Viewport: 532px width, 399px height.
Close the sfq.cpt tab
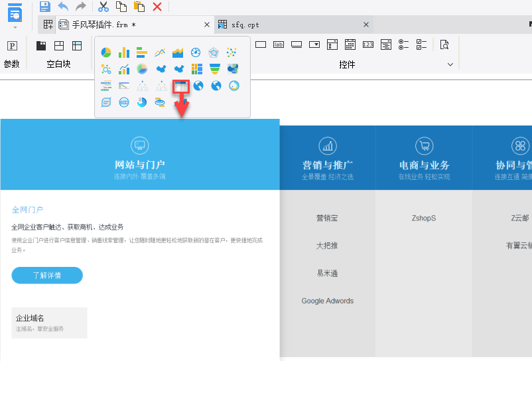point(366,25)
